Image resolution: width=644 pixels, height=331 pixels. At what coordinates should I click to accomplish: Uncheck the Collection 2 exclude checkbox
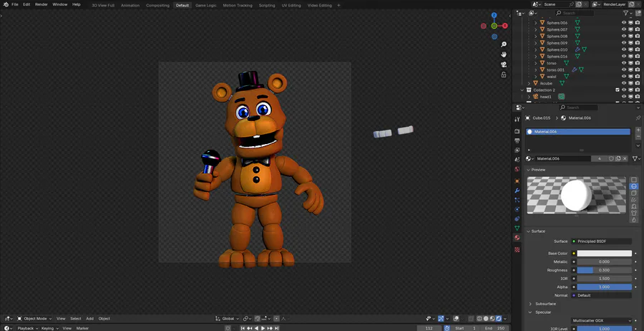618,90
